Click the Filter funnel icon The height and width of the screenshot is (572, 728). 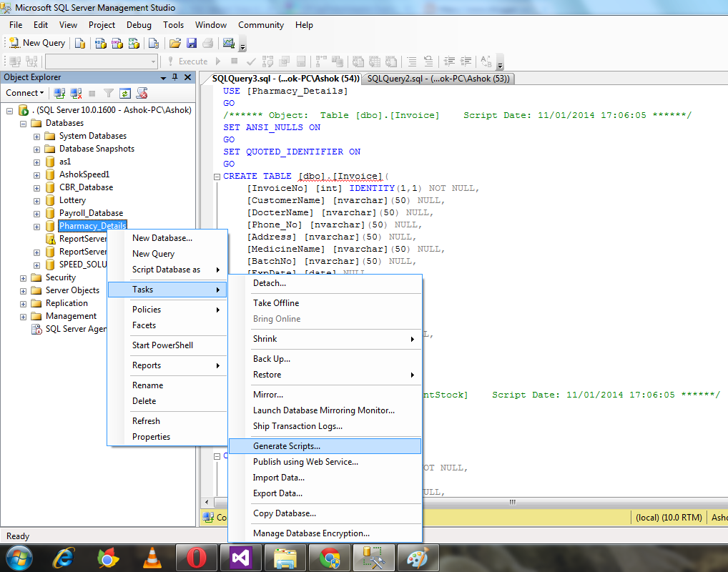pyautogui.click(x=109, y=94)
